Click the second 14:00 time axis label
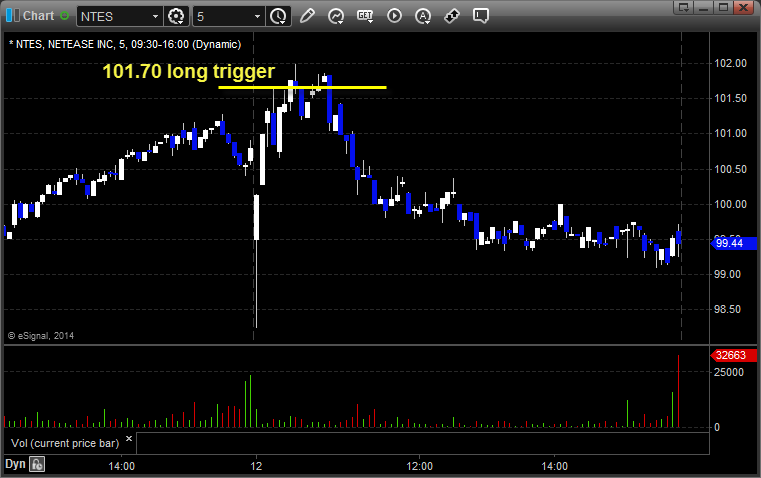Image resolution: width=761 pixels, height=478 pixels. point(554,466)
